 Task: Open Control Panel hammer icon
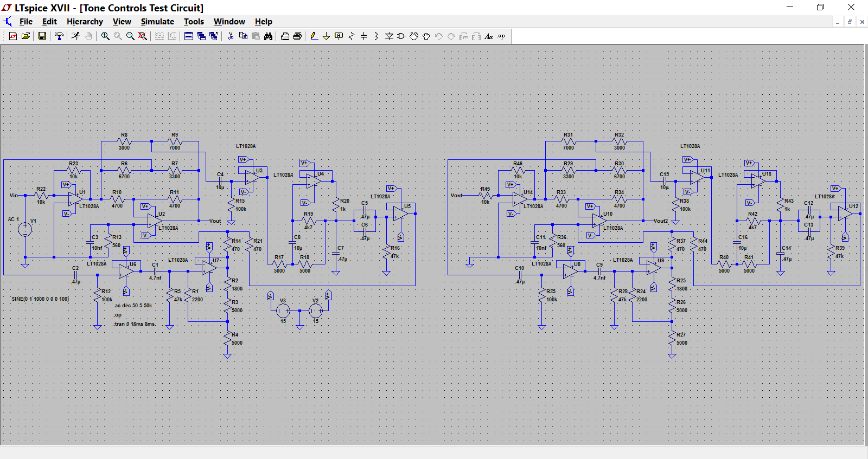59,36
